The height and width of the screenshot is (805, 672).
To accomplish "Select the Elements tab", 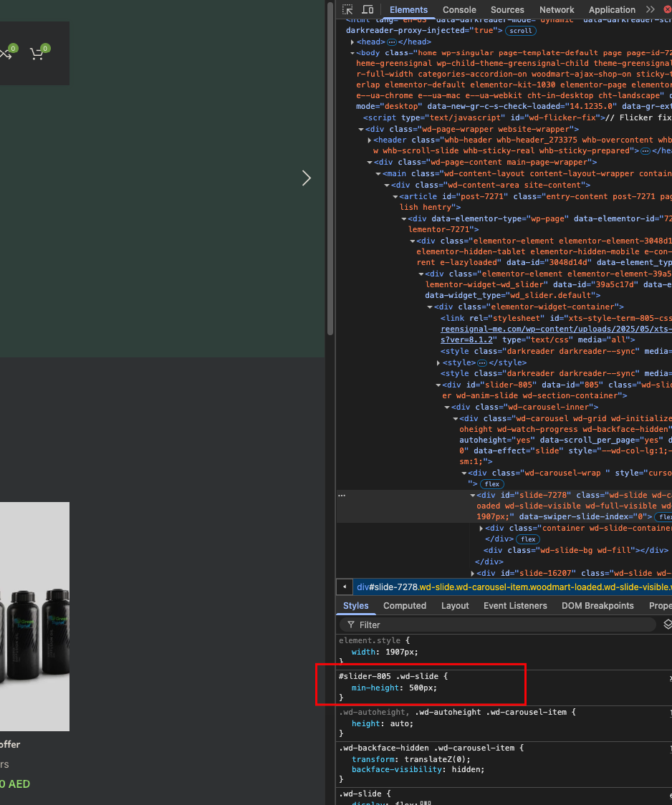I will click(x=408, y=10).
